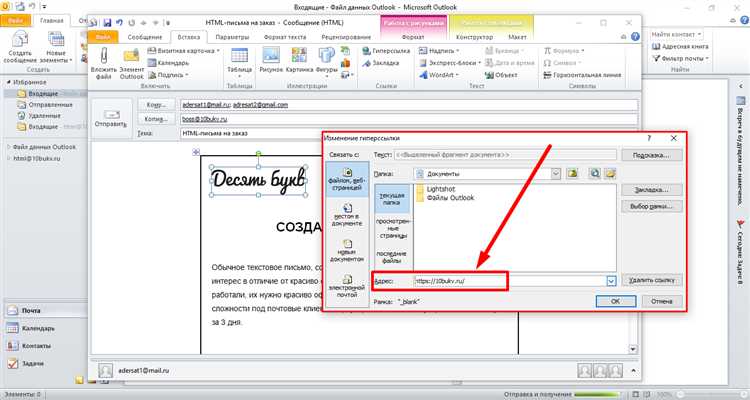Click the Подсказка button in dialog
The height and width of the screenshot is (400, 750).
pos(651,156)
